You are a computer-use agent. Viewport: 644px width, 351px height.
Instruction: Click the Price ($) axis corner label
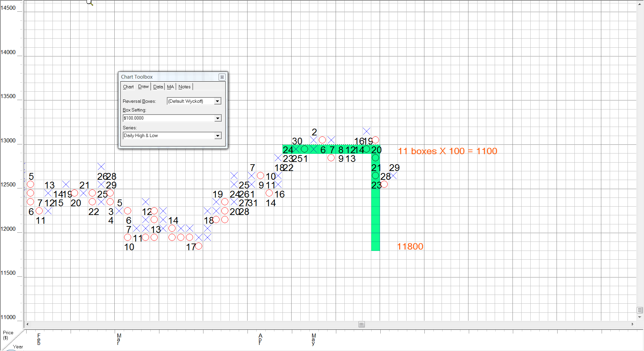click(8, 335)
